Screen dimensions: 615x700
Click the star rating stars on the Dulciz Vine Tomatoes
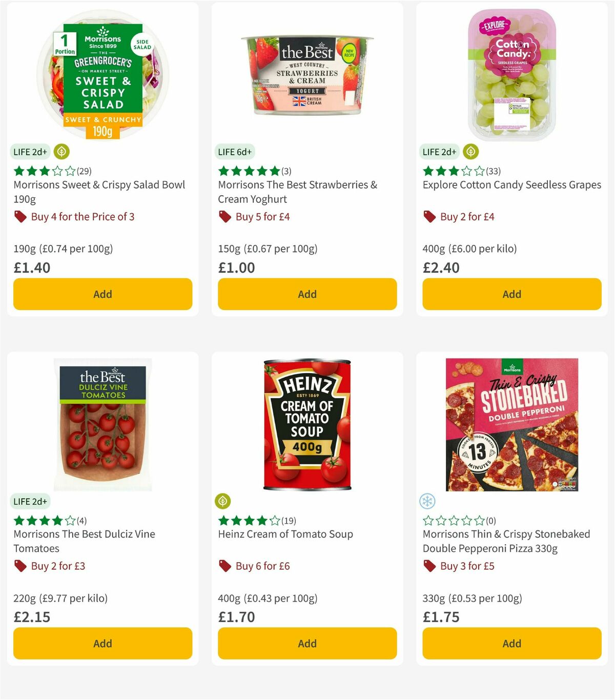tap(42, 521)
